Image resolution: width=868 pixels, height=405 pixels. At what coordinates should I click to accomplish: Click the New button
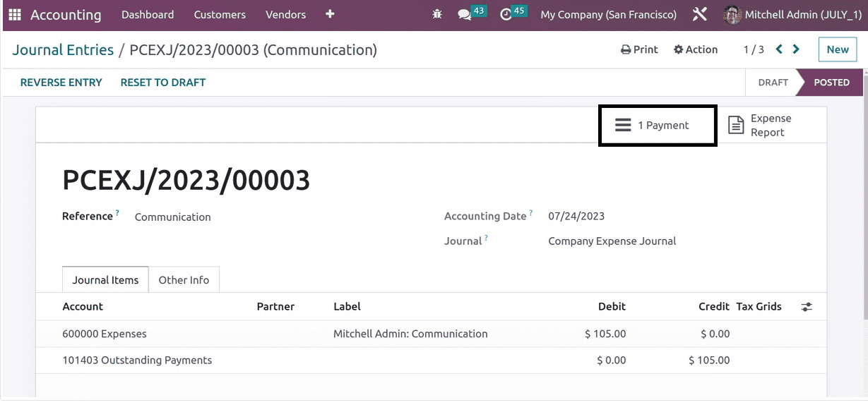click(838, 49)
